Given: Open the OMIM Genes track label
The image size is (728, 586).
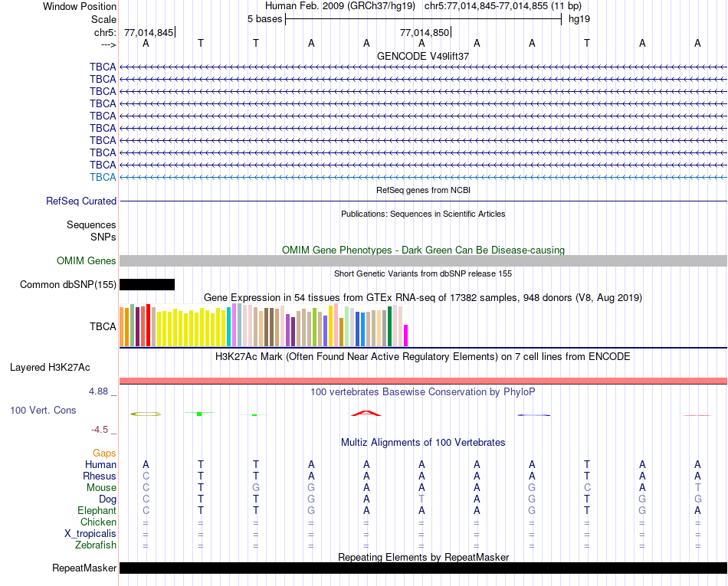Looking at the screenshot, I should [87, 260].
